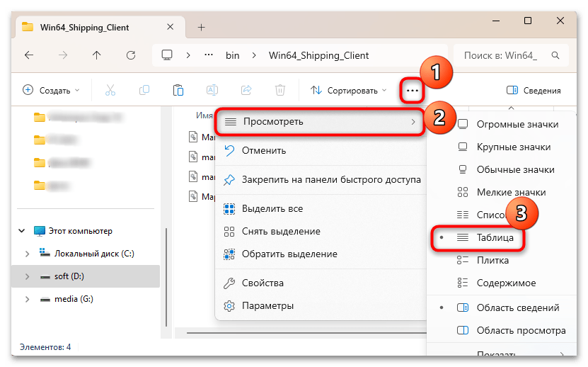Screen dimensions: 588x367
Task: Select the Таблица view option
Action: coord(493,238)
